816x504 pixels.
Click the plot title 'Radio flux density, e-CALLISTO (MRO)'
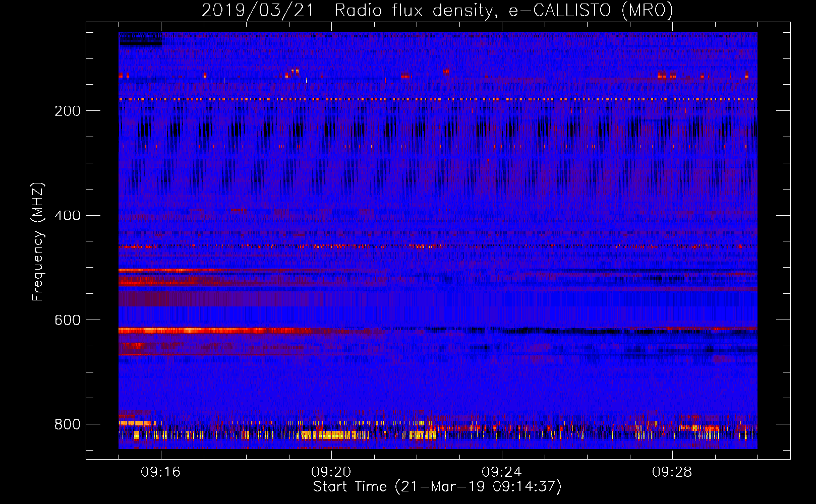pos(504,11)
